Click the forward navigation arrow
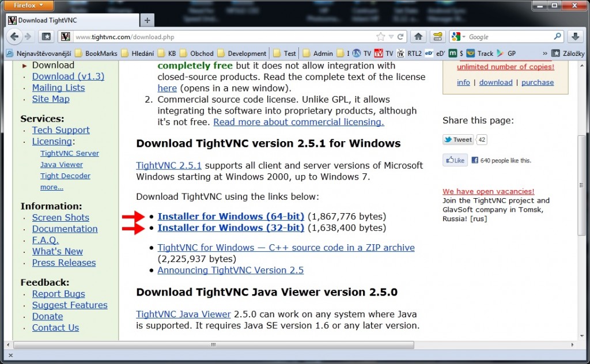Image resolution: width=590 pixels, height=364 pixels. click(x=28, y=36)
